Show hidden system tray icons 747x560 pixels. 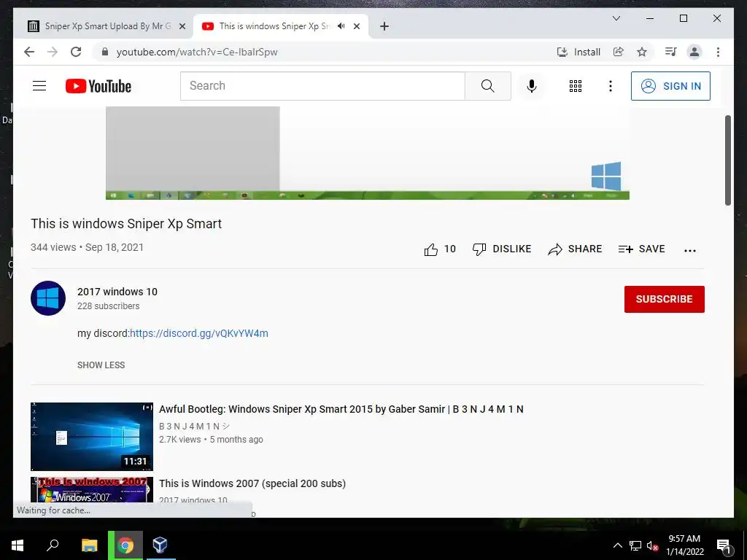[x=617, y=545]
